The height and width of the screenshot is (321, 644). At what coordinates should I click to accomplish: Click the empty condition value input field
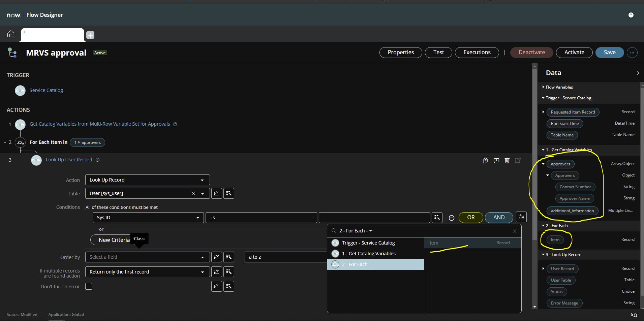[374, 218]
